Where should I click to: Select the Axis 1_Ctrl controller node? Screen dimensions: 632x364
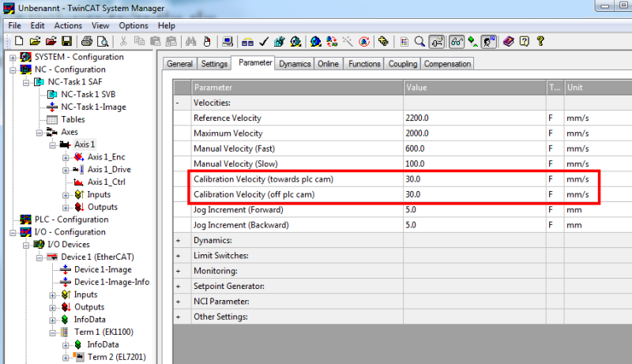[x=107, y=182]
